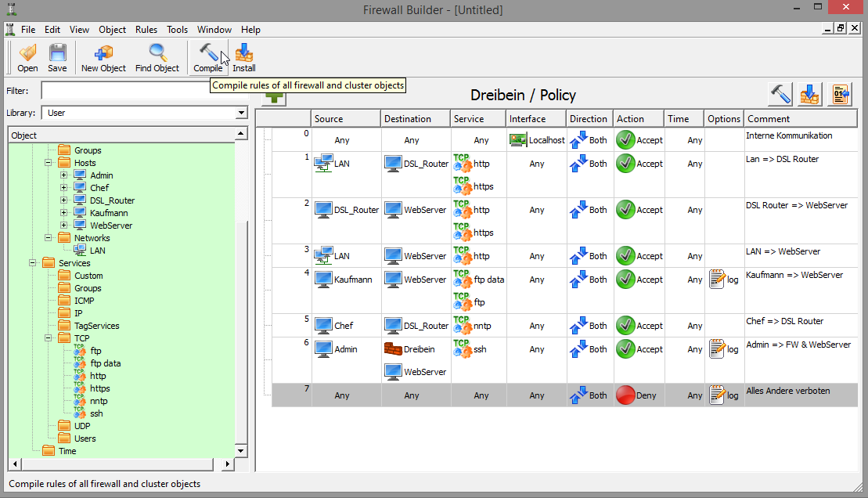Click the Open toolbar icon
Image resolution: width=868 pixels, height=498 pixels.
[27, 57]
